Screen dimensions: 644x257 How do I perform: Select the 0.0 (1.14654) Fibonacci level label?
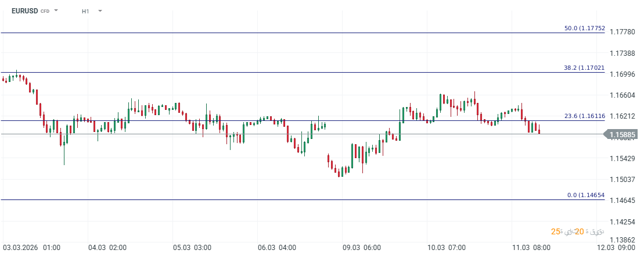click(586, 195)
